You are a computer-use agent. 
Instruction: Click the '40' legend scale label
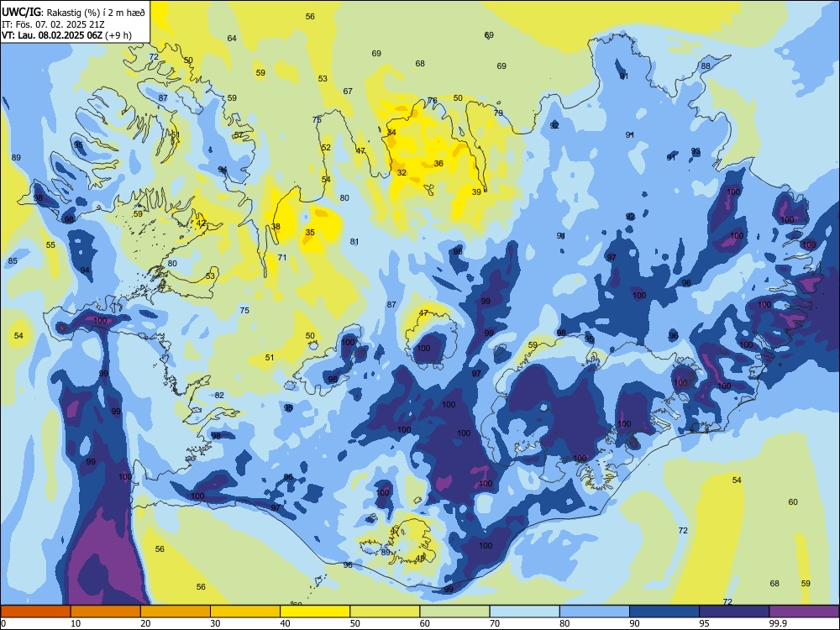[x=286, y=623]
